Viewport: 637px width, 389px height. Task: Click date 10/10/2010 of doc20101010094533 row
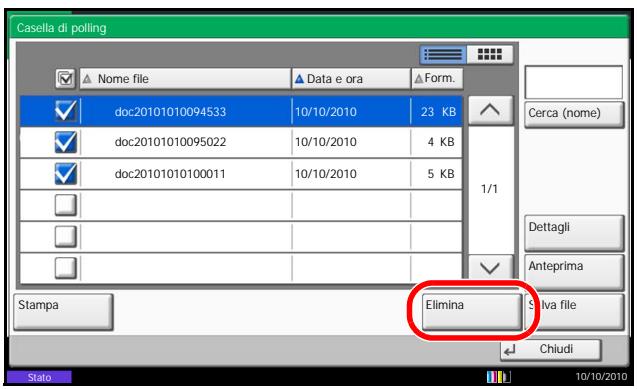pos(326,112)
